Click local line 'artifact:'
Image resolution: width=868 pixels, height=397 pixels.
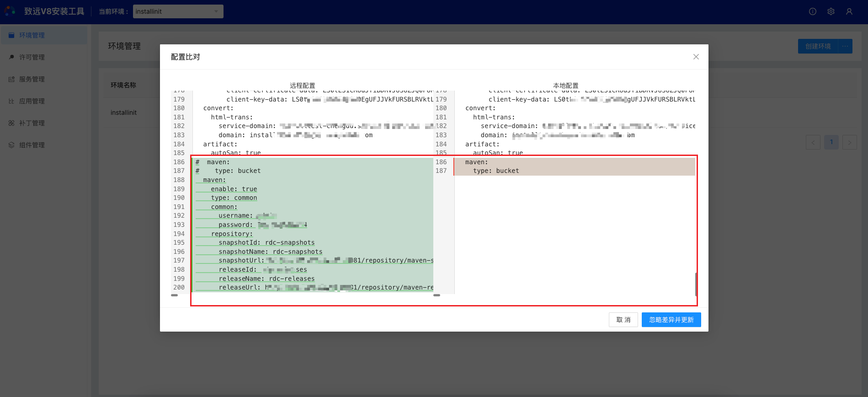(x=482, y=144)
